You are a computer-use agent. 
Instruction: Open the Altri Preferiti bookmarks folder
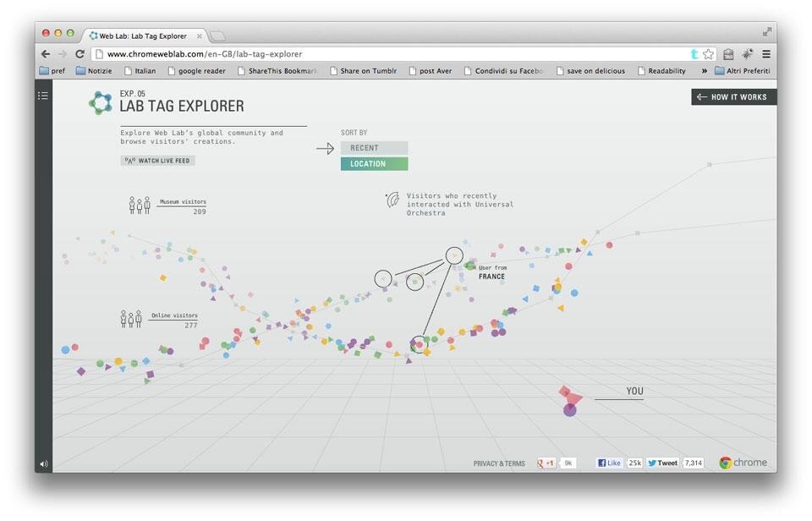tap(741, 71)
